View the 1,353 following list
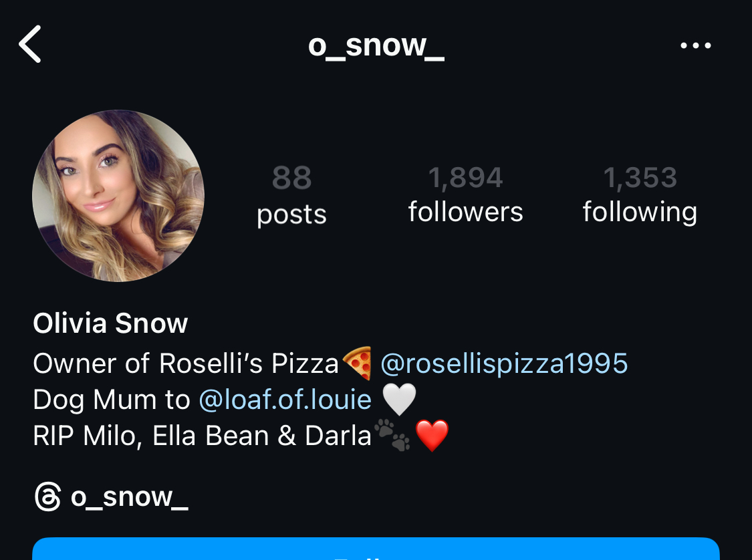752x560 pixels. (x=640, y=194)
